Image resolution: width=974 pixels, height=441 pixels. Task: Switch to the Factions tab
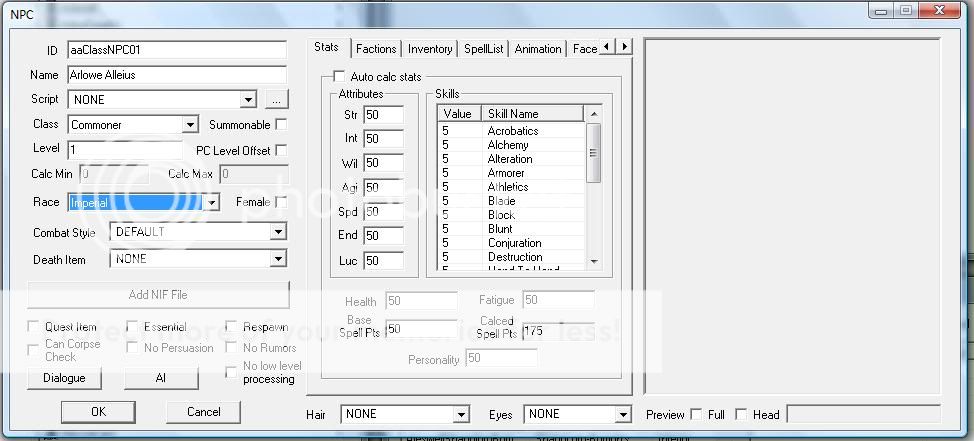376,49
